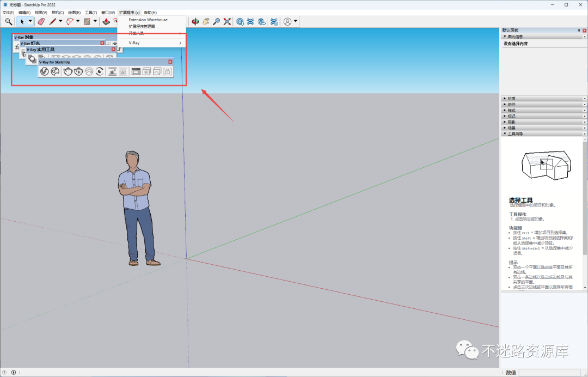Screen dimensions: 588x377
Task: Click the V-Ray lock camera orientation icon
Action: coord(167,71)
